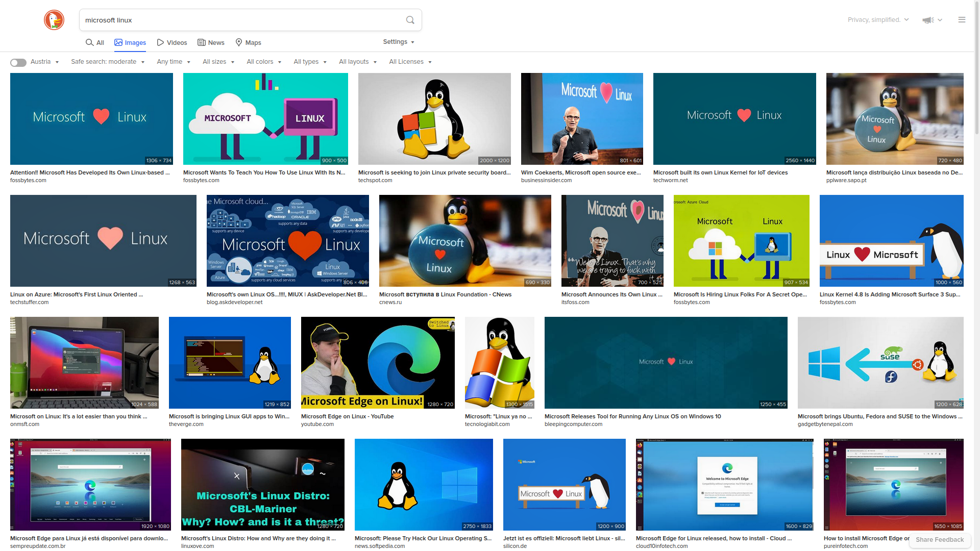Expand Privacy, simplified menu

(x=878, y=20)
